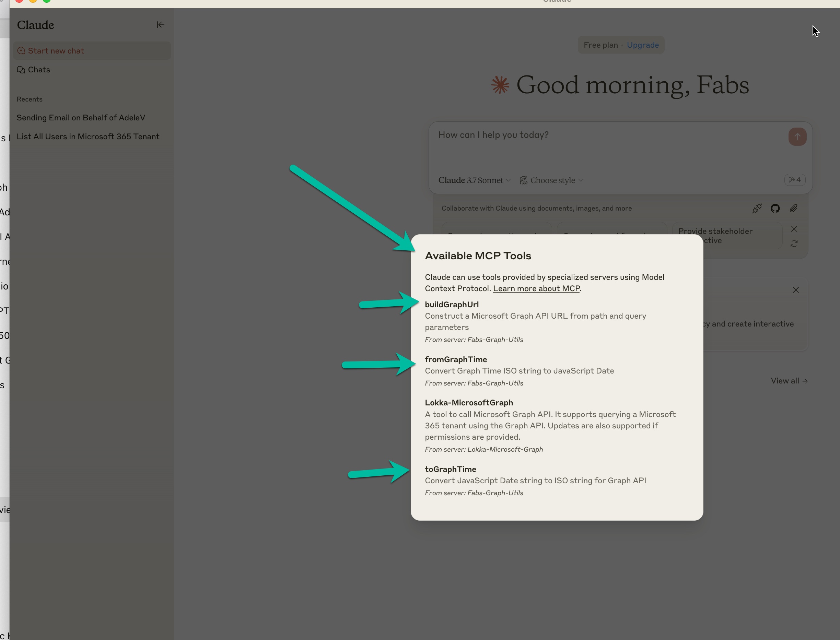Click the plug connector icon
The width and height of the screenshot is (840, 640).
(757, 209)
